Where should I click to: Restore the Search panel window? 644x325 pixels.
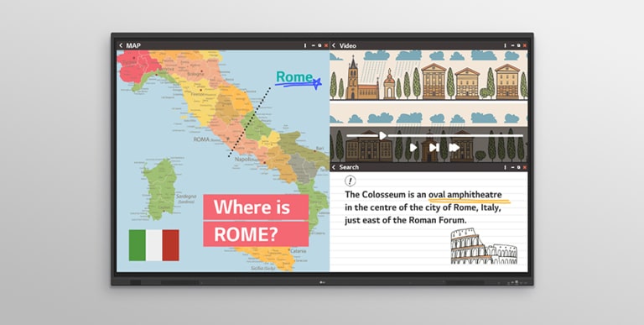point(518,167)
